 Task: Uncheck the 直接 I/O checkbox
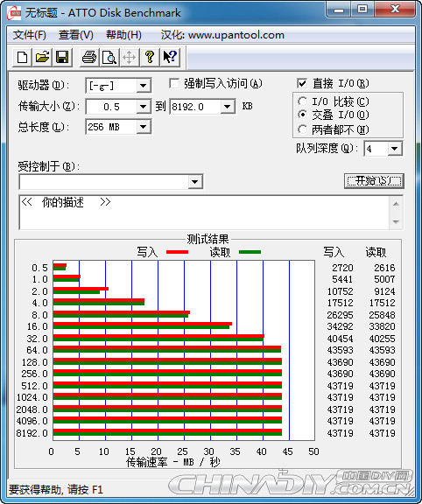[x=302, y=84]
